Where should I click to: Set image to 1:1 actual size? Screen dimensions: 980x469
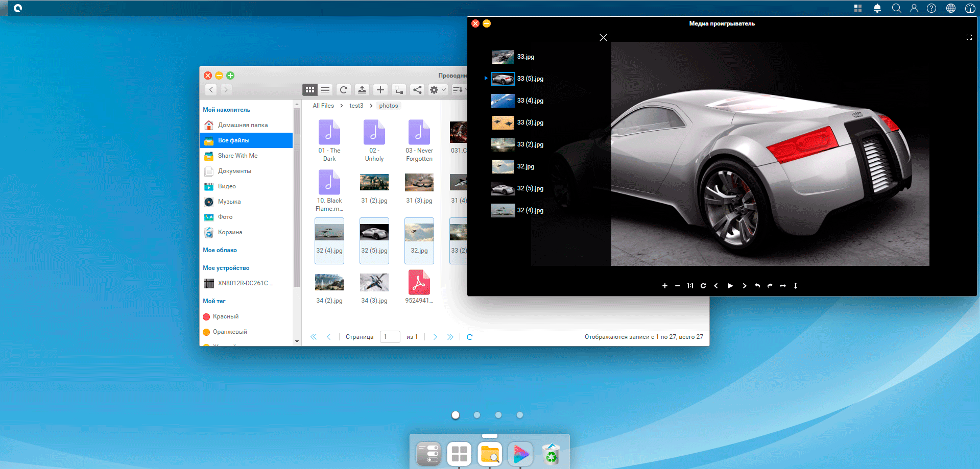click(x=690, y=286)
